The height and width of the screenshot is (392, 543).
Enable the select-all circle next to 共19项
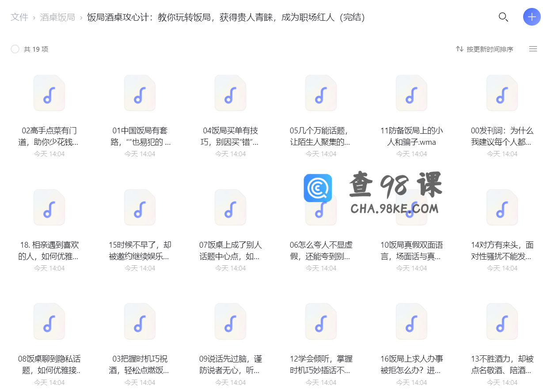tap(15, 49)
